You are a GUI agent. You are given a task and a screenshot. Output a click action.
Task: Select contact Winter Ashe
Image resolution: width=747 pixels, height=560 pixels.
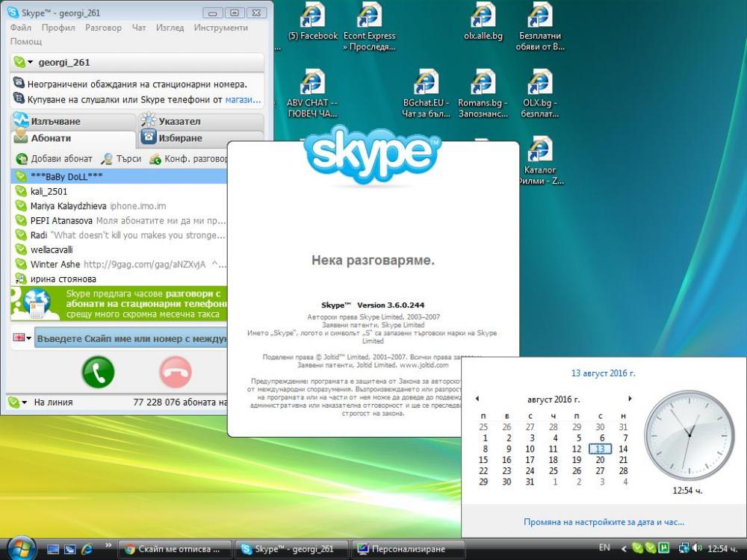119,264
